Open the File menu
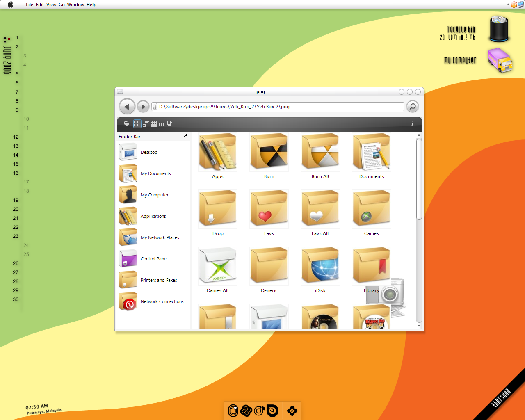525x420 pixels. (x=30, y=5)
